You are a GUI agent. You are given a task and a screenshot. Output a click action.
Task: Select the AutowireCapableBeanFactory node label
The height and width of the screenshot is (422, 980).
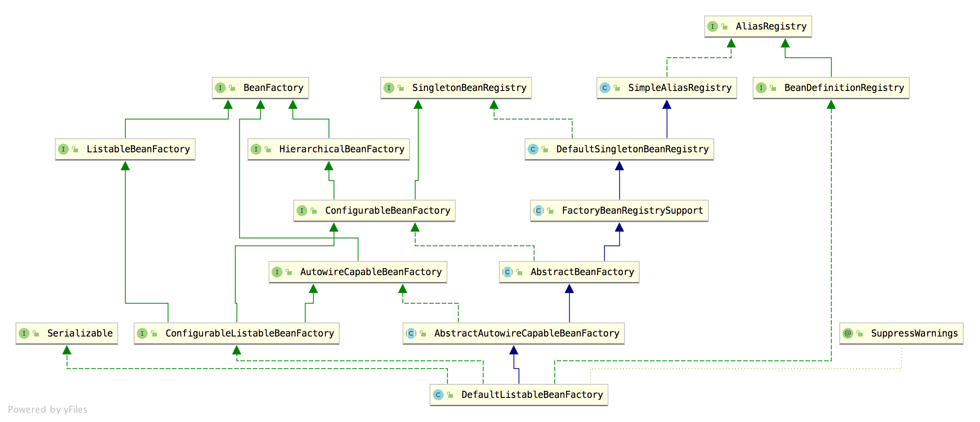click(371, 272)
